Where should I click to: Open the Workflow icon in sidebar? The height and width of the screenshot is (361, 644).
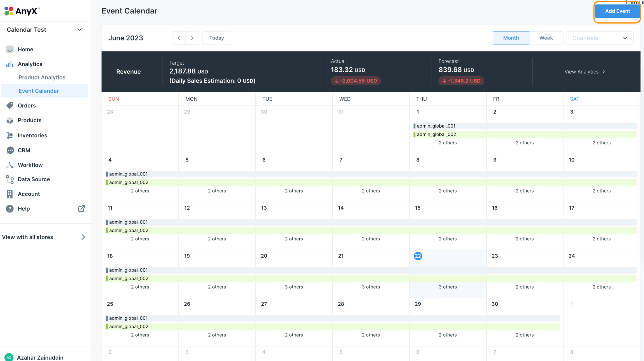coord(10,165)
